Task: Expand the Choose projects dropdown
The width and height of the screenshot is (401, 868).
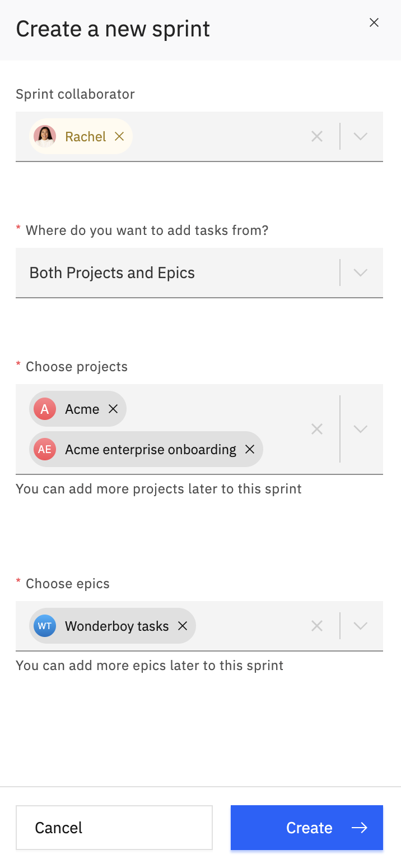Action: [x=361, y=429]
